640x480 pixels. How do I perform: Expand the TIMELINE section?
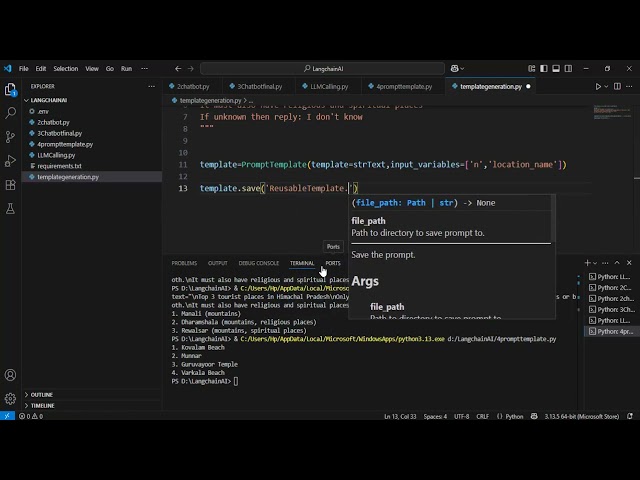(x=42, y=405)
